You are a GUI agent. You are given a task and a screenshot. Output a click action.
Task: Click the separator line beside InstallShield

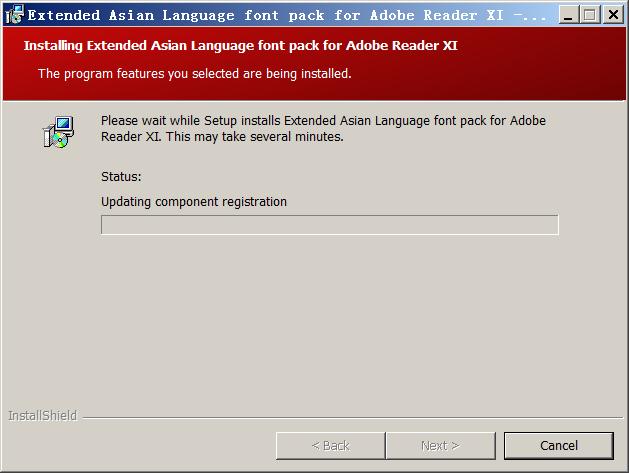pyautogui.click(x=350, y=416)
